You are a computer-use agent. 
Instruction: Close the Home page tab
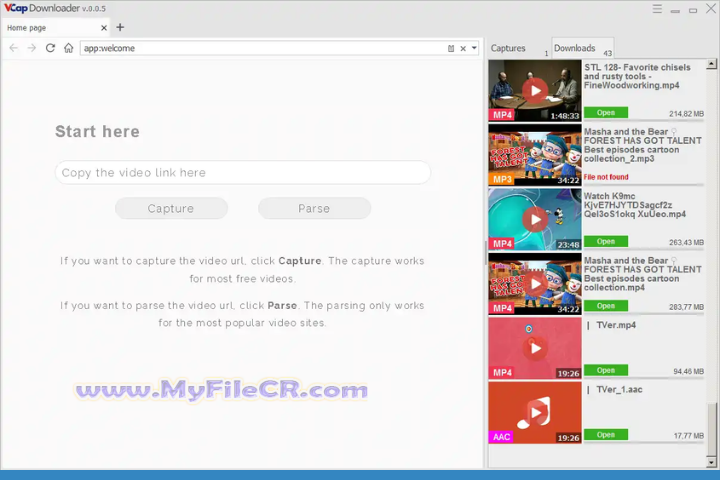[104, 28]
